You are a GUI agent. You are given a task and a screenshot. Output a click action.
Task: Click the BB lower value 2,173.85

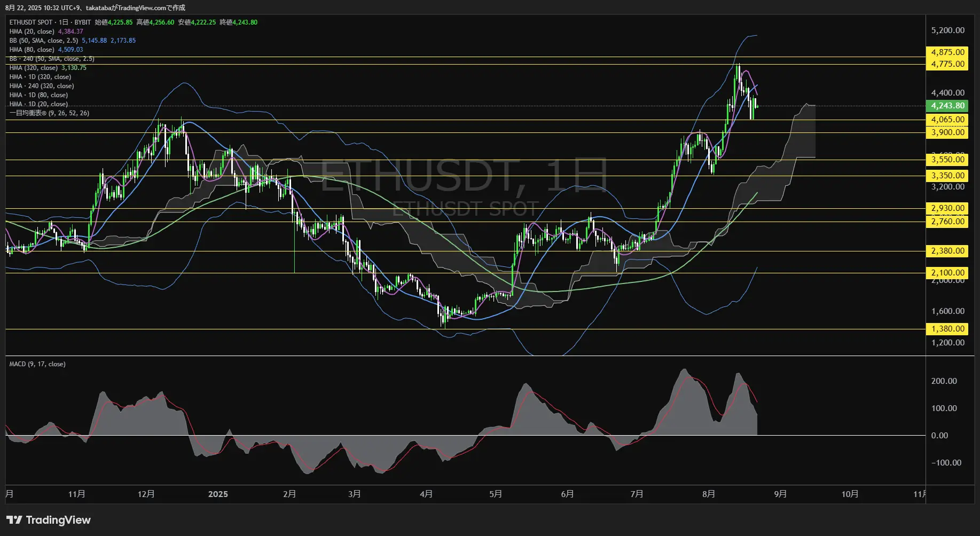123,41
